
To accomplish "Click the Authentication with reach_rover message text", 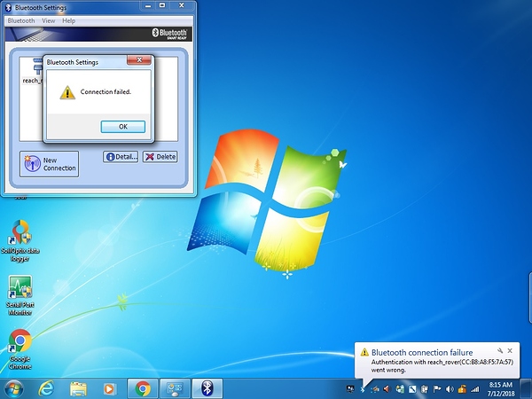I will click(442, 365).
